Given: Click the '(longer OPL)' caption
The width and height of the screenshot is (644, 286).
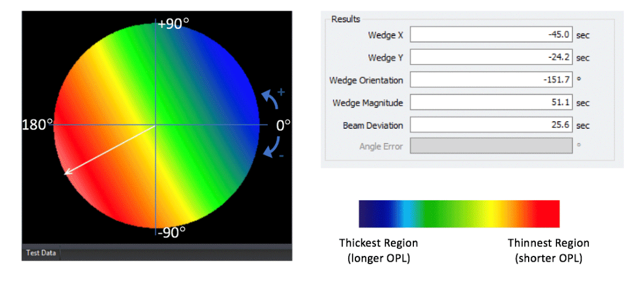Looking at the screenshot, I should [x=378, y=259].
